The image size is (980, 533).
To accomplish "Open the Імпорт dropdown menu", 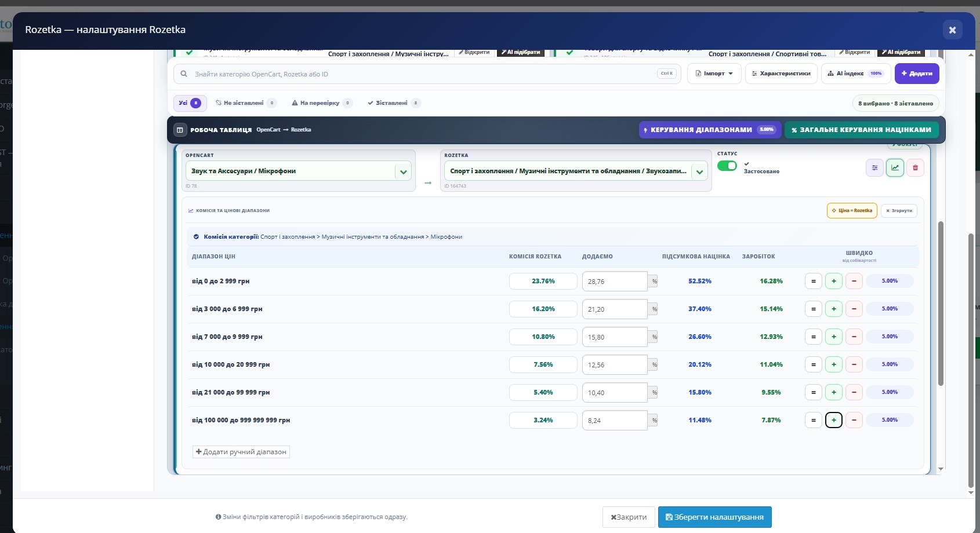I will pyautogui.click(x=714, y=74).
